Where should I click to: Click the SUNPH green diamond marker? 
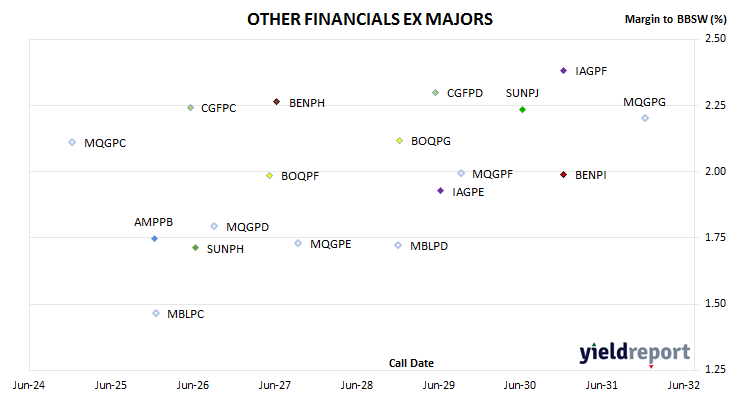pyautogui.click(x=196, y=248)
